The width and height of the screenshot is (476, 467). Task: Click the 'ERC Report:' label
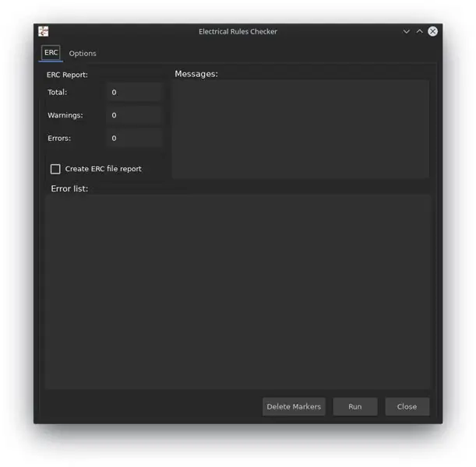pos(67,75)
